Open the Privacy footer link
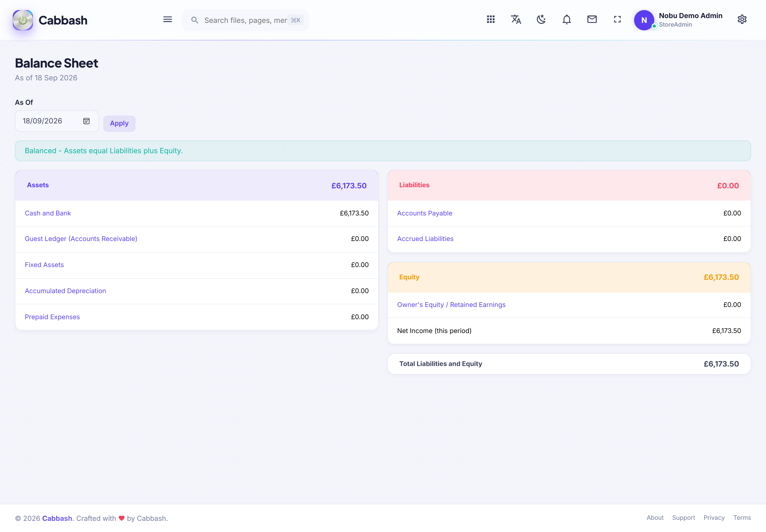766x532 pixels. click(x=714, y=518)
